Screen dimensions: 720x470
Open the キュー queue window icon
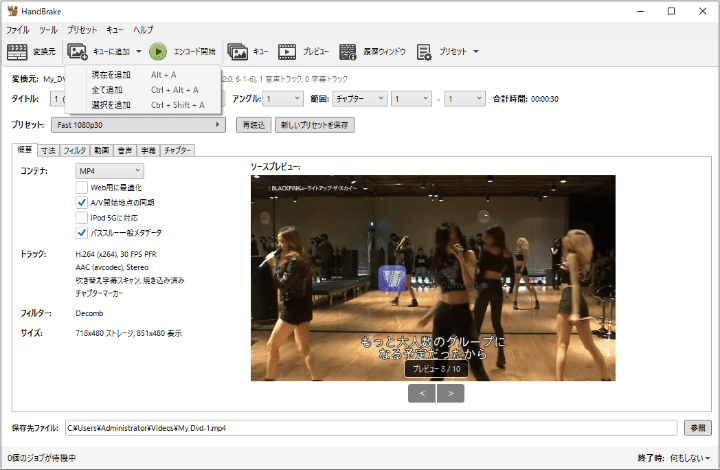tap(238, 51)
